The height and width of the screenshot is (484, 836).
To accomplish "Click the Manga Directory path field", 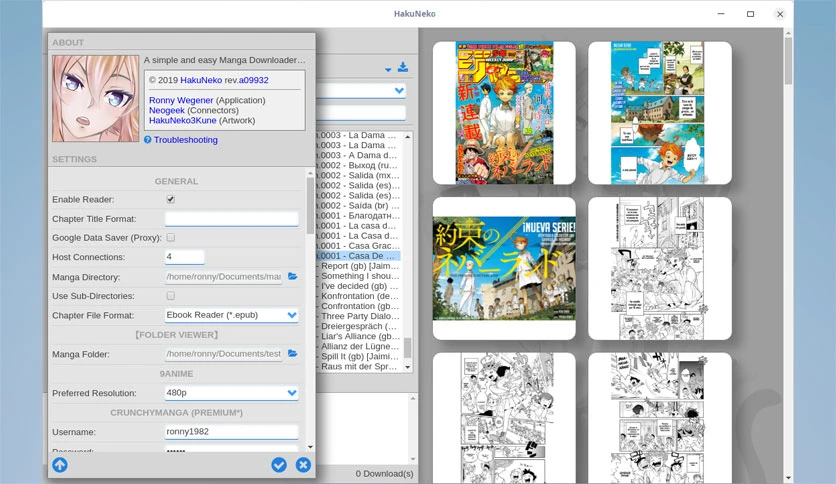I will tap(224, 277).
